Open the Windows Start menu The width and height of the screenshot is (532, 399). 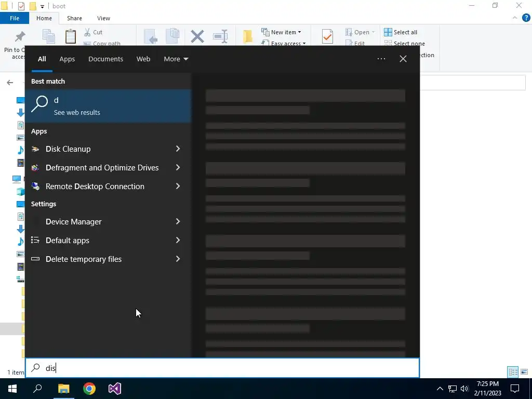coord(12,389)
